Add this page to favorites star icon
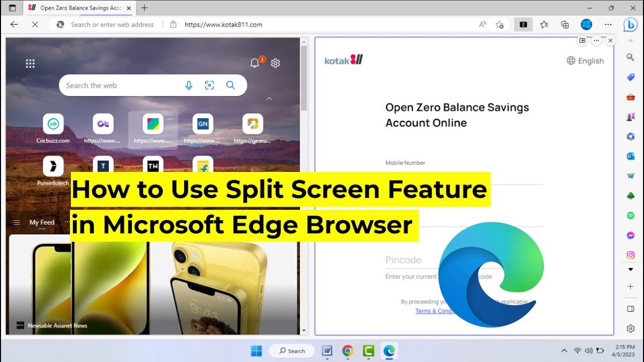644x362 pixels. [499, 24]
